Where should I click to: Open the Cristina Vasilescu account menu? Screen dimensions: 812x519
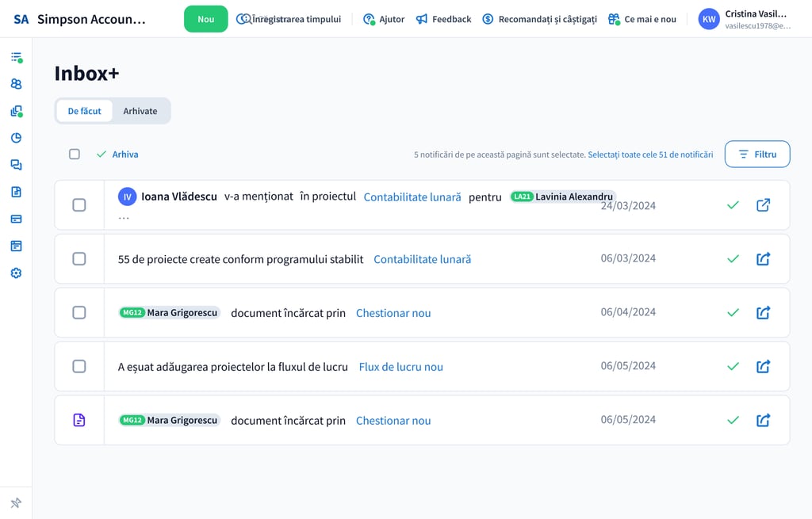pos(745,19)
